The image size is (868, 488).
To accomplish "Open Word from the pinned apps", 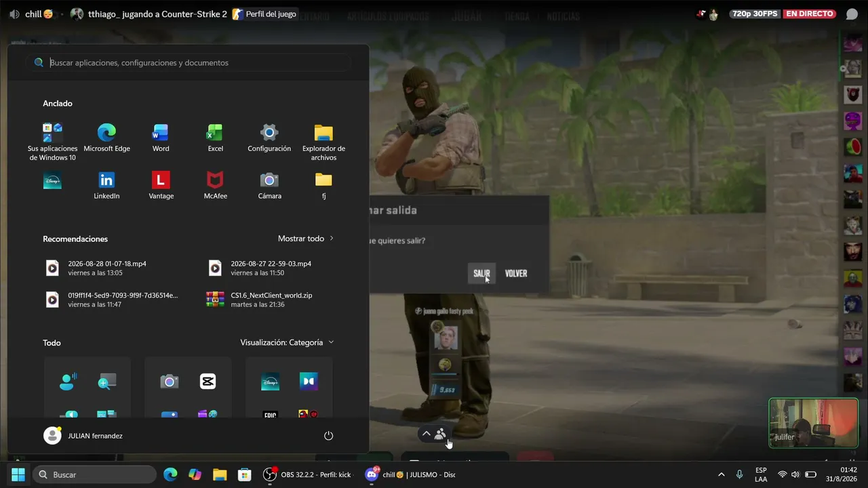I will pyautogui.click(x=161, y=138).
